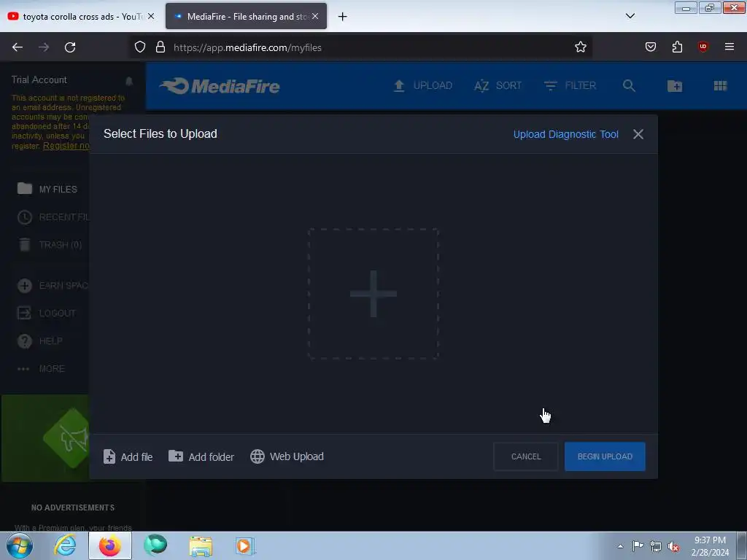Show hidden system tray icons
The width and height of the screenshot is (747, 560).
(x=620, y=546)
